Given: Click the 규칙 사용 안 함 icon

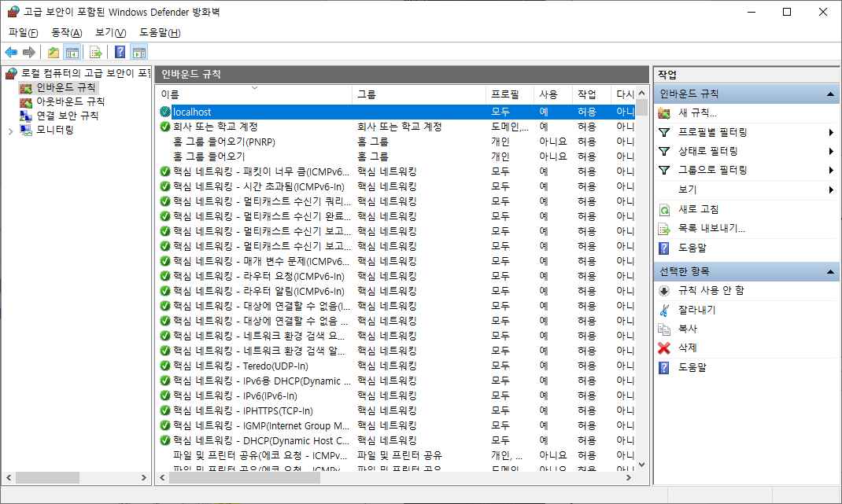Looking at the screenshot, I should (664, 291).
